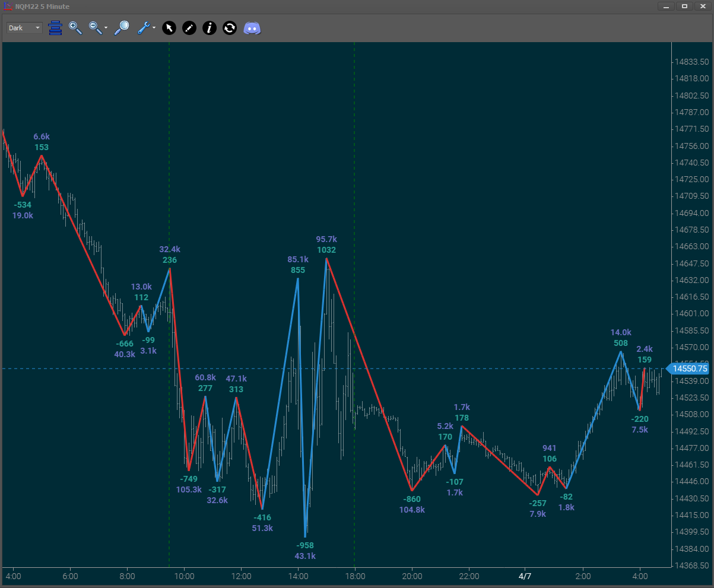Click the 18:00 time axis label
This screenshot has width=714, height=588.
pos(355,576)
